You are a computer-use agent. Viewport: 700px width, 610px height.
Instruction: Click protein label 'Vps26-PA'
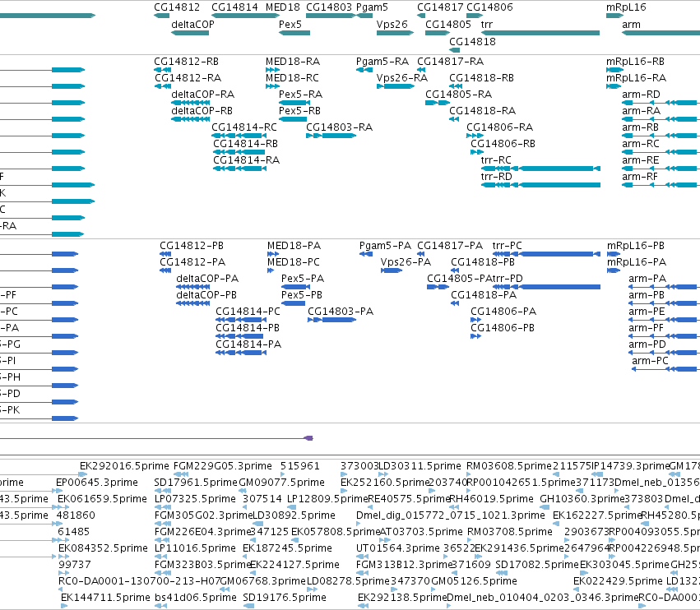click(406, 262)
